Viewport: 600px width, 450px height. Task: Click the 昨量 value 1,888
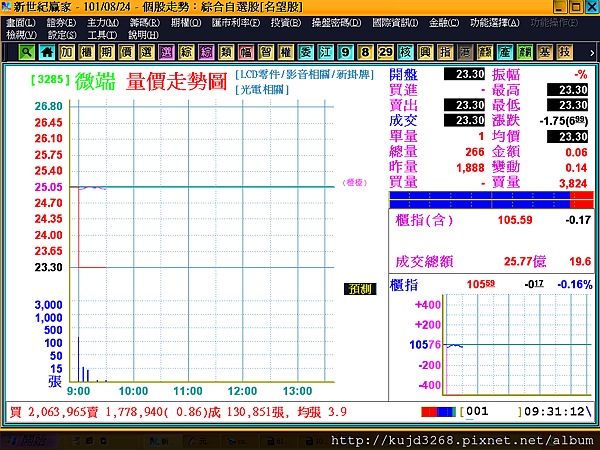coord(470,168)
